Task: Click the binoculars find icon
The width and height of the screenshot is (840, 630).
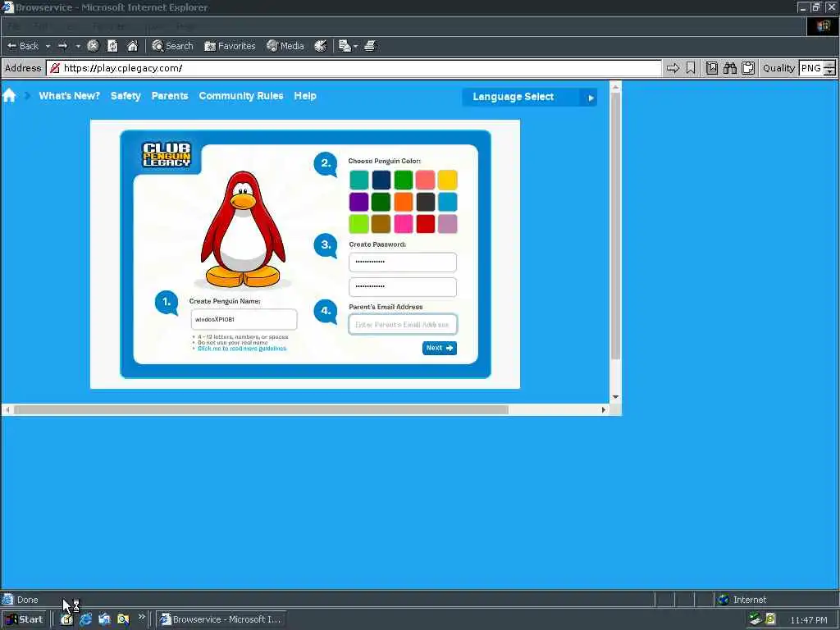Action: point(729,68)
